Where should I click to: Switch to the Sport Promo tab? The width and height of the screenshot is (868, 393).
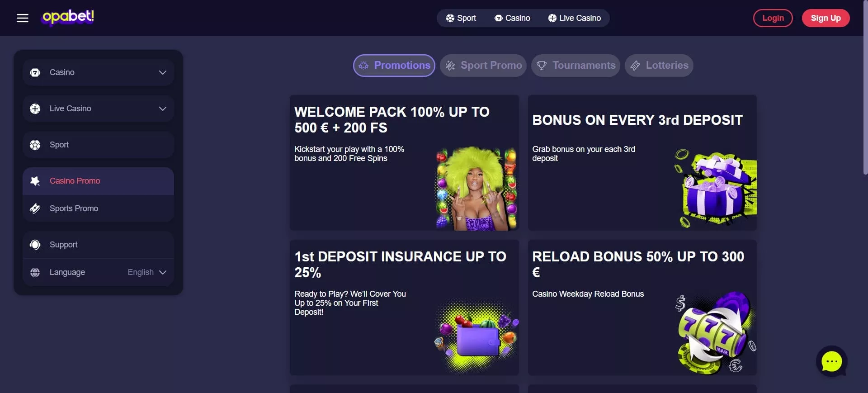point(483,66)
